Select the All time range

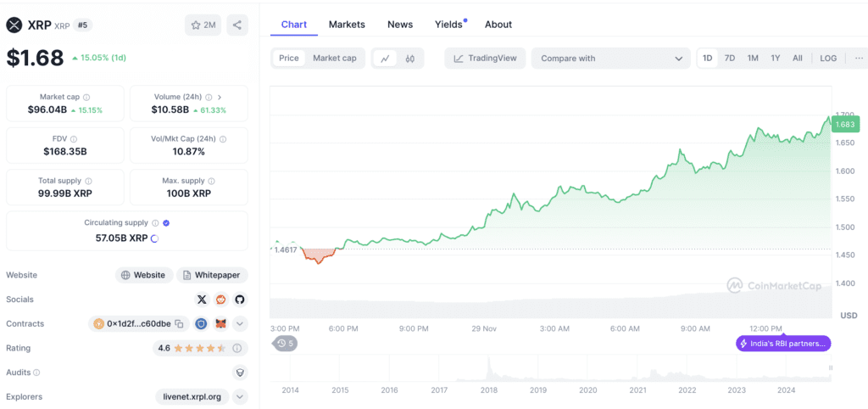click(797, 59)
